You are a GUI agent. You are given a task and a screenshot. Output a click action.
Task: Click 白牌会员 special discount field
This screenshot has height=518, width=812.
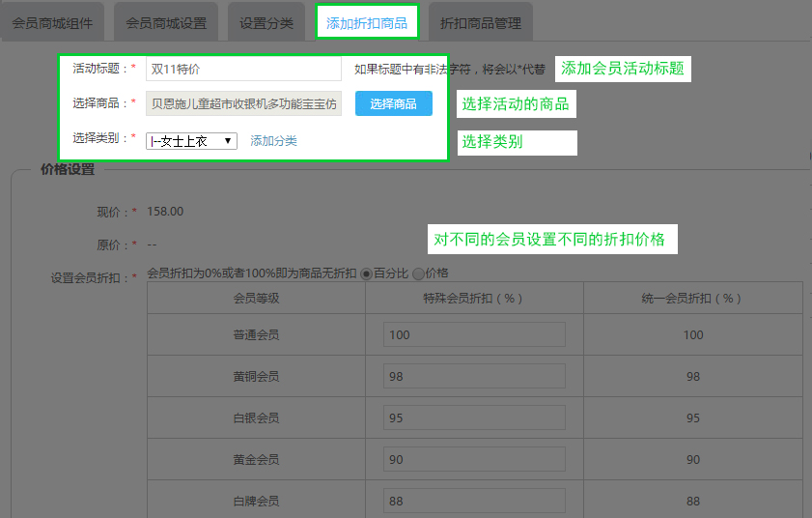click(x=474, y=502)
